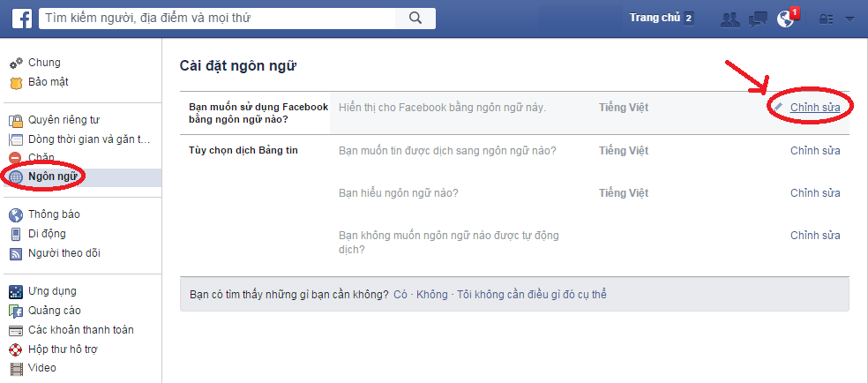The height and width of the screenshot is (383, 868).
Task: Click the Ngôn ngữ globe icon
Action: pos(17,177)
